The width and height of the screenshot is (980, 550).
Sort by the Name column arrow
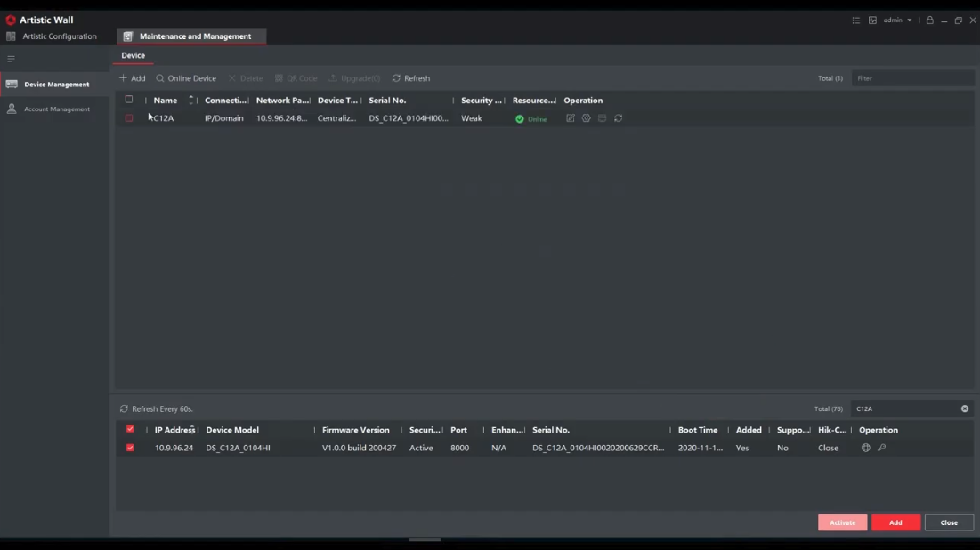[190, 101]
